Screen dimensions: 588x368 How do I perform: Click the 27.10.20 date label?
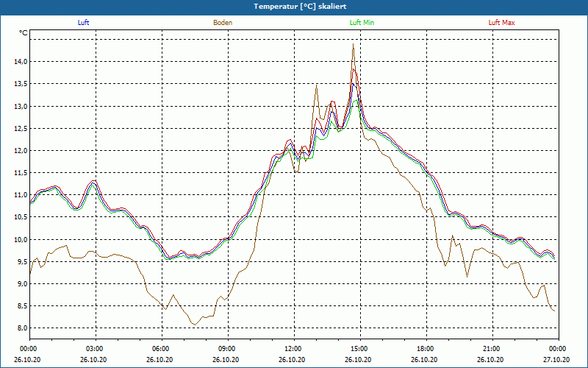(558, 360)
